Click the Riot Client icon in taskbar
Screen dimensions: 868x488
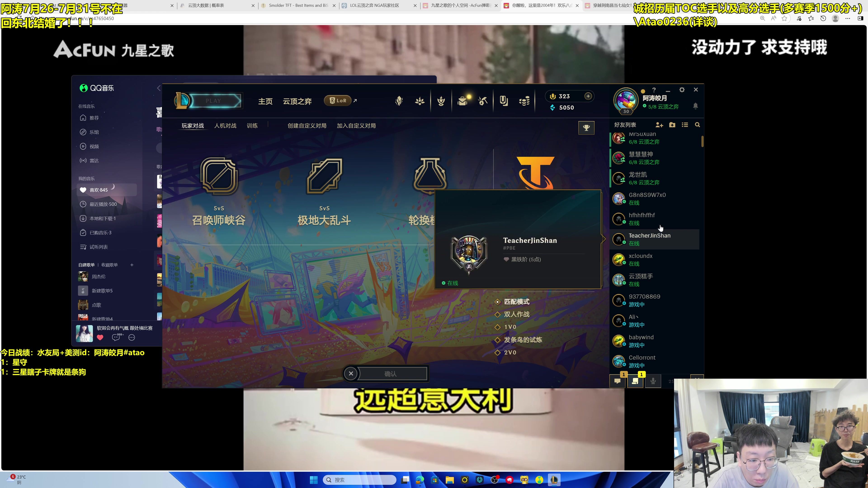[509, 480]
